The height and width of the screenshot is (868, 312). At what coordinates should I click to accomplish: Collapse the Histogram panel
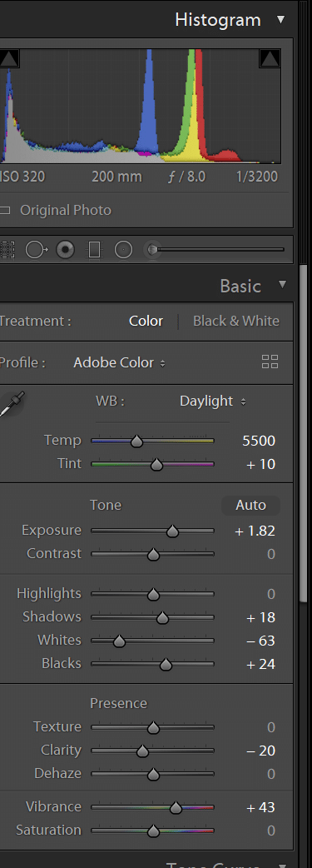tap(281, 19)
